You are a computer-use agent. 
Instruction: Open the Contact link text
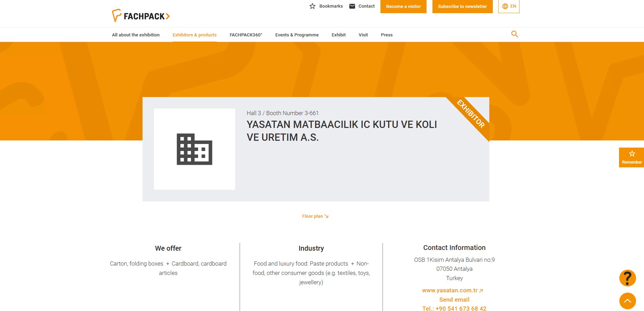367,6
